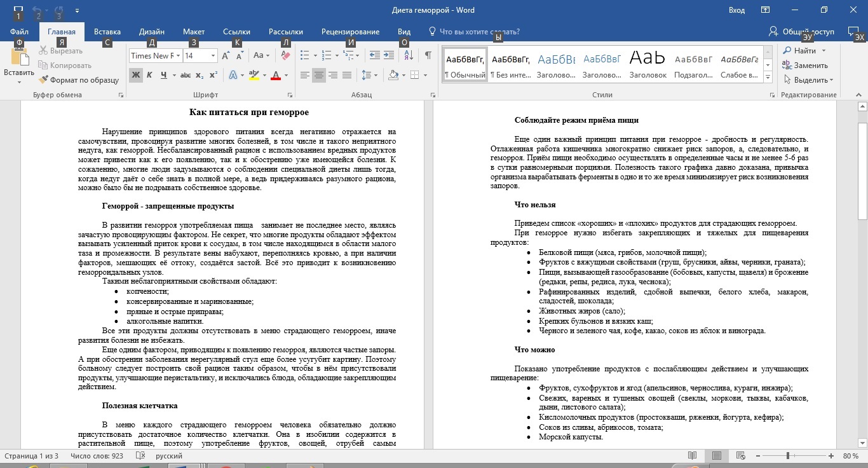Open font color dropdown arrow
Screen dimensions: 868x468
[x=286, y=75]
